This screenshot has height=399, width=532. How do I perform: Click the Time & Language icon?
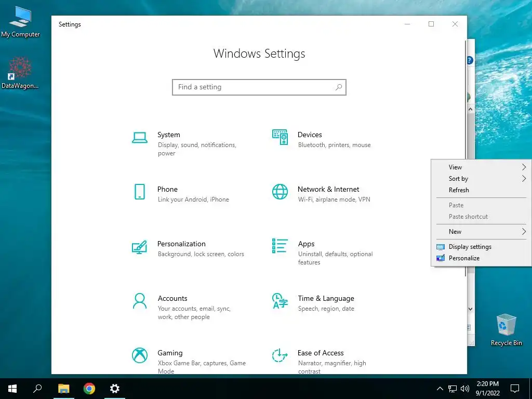[280, 301]
